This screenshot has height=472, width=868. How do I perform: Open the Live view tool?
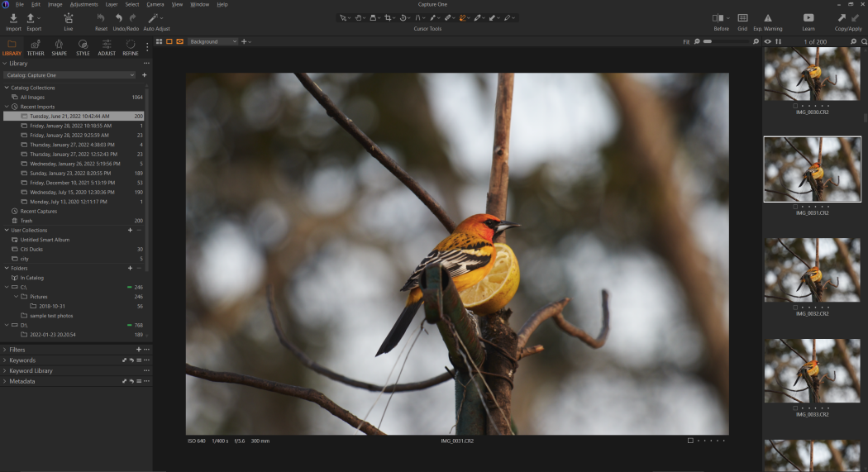pos(68,19)
